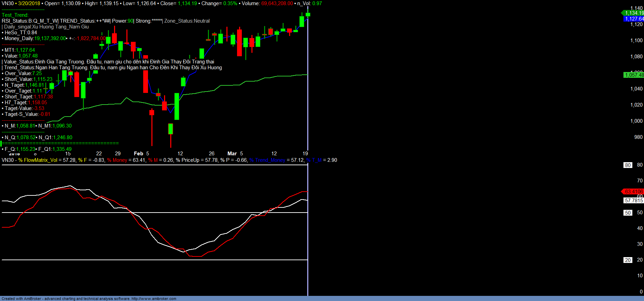The width and height of the screenshot is (644, 301).
Task: Click the white 57.7815 indicator tag
Action: 633,200
